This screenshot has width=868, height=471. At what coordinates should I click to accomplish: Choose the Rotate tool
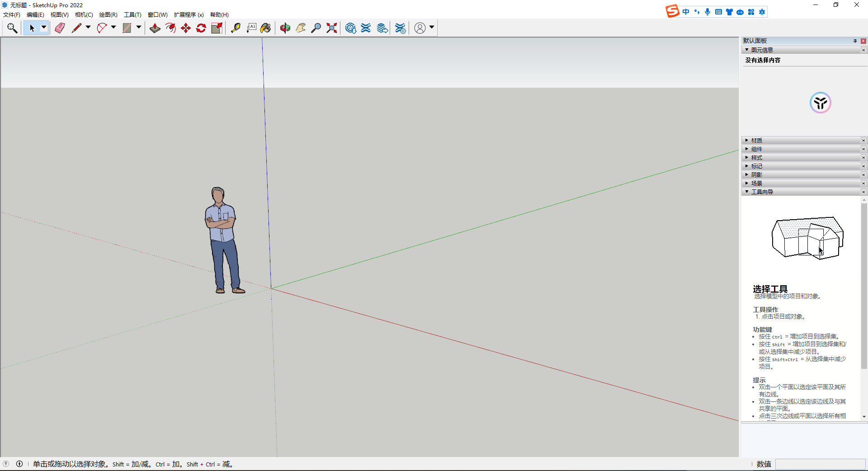point(201,28)
